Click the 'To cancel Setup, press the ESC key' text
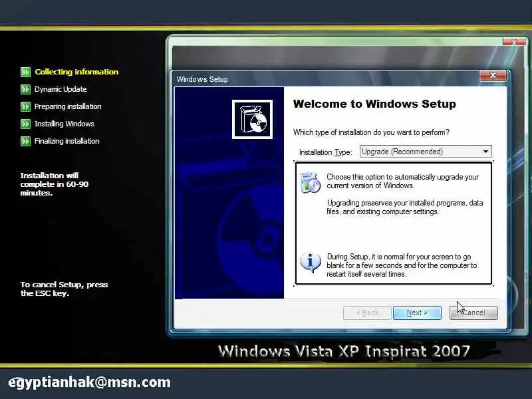Viewport: 532px width, 399px height. [x=64, y=289]
